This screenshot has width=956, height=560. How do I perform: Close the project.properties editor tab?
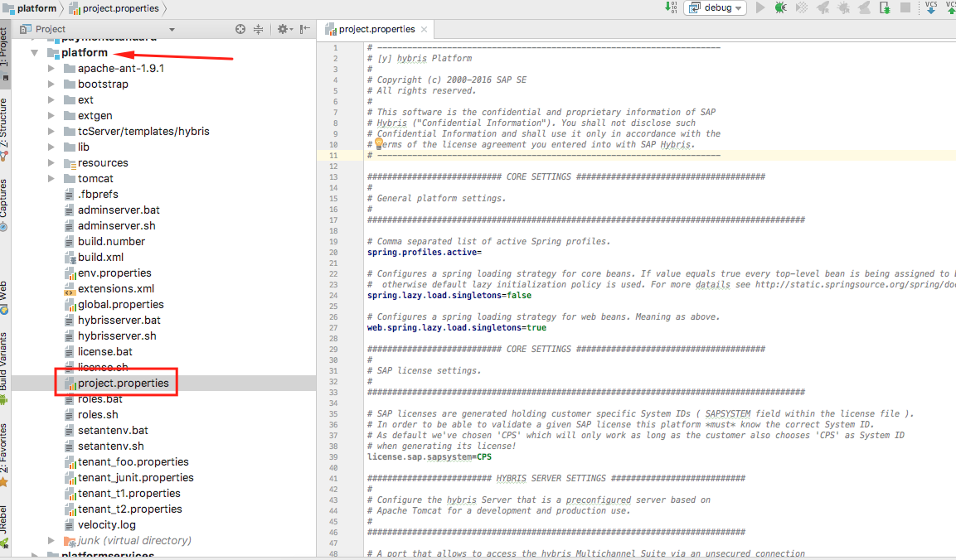(x=424, y=29)
